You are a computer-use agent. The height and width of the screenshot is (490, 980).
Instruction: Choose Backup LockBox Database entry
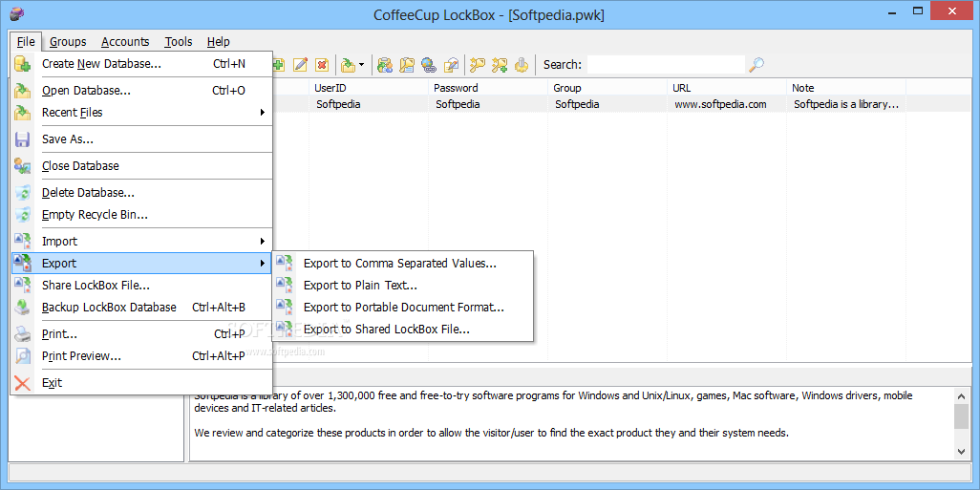click(x=142, y=308)
